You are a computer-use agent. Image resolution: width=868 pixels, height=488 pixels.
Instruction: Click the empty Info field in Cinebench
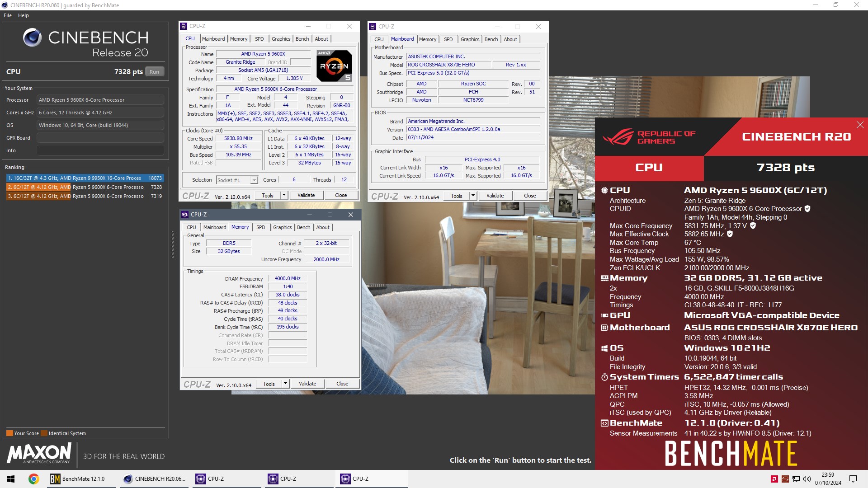click(100, 150)
